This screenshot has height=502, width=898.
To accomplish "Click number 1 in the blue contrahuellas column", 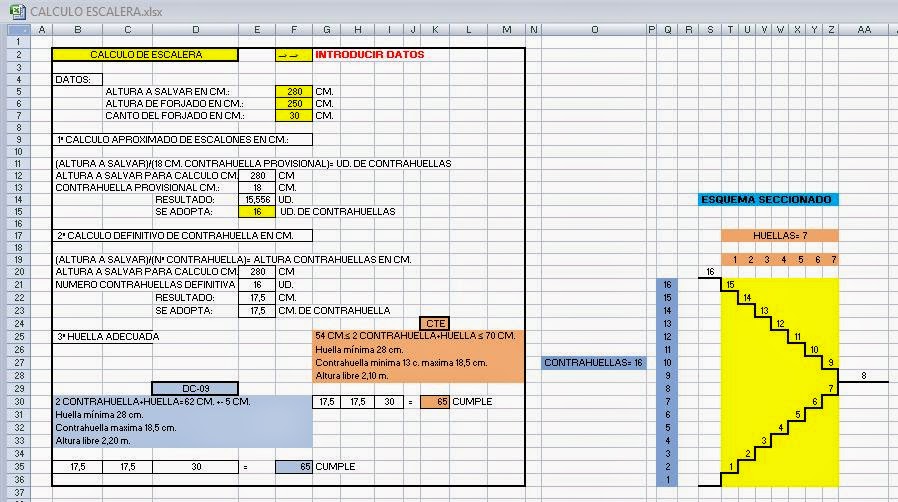I will click(667, 480).
